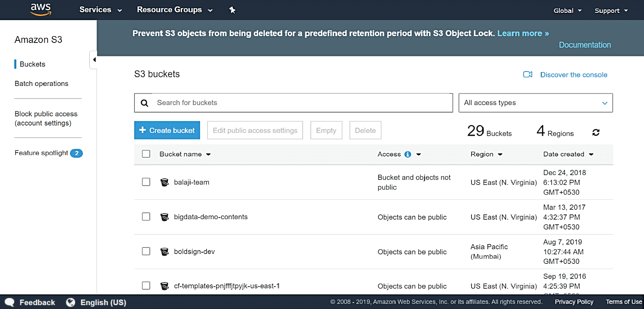Collapse the left sidebar with arrow handle
Viewport: 644px width, 309px height.
[94, 60]
